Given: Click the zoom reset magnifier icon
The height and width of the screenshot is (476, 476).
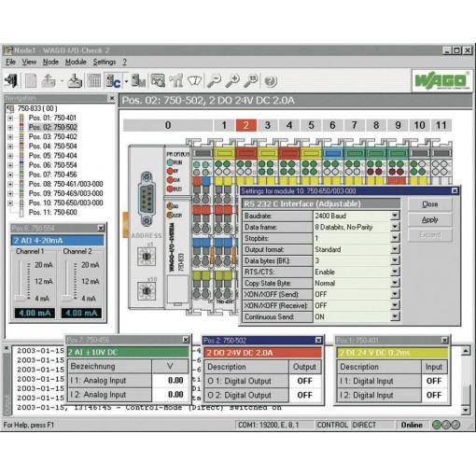Looking at the screenshot, I should (251, 81).
